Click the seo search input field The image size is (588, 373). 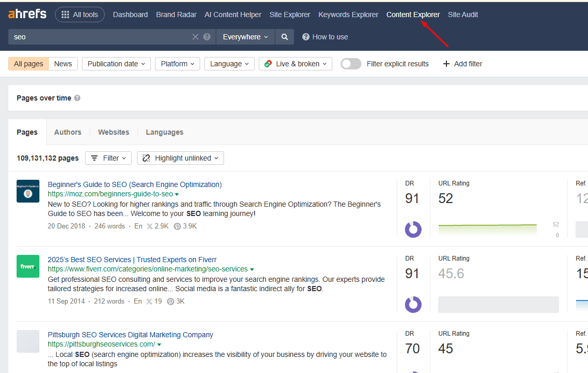tap(99, 37)
